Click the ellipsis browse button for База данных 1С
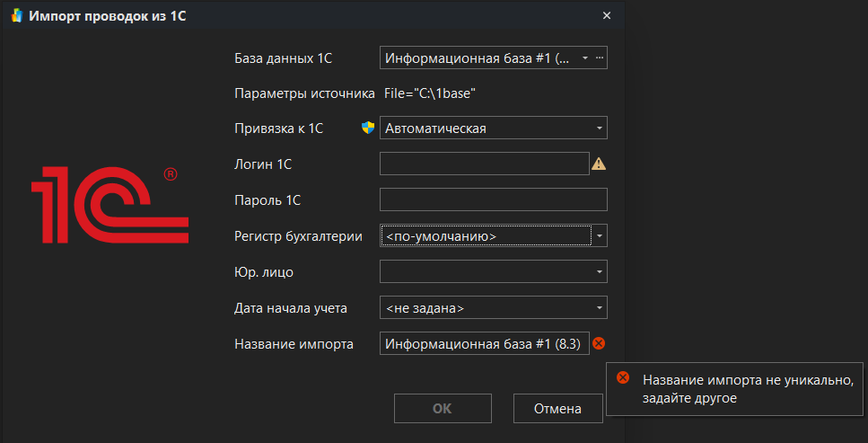 click(600, 58)
